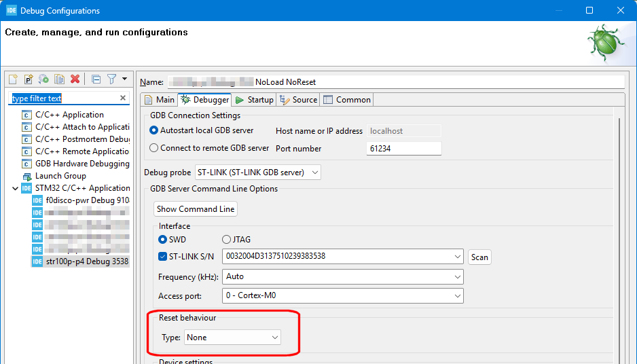Image resolution: width=637 pixels, height=364 pixels.
Task: Open the Debug probe dropdown
Action: click(x=257, y=172)
